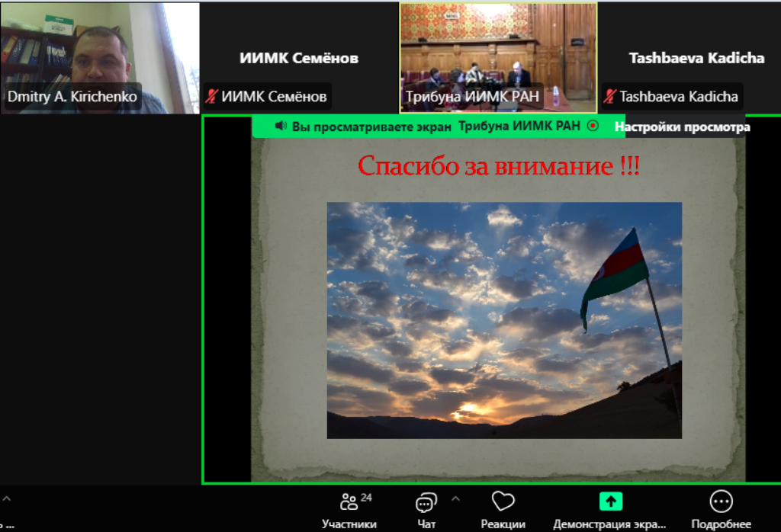Click muted microphone icon on ИИМК Семёнов

coord(212,96)
